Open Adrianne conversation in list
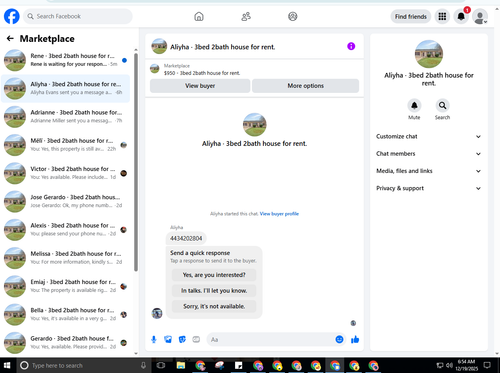 pos(66,117)
